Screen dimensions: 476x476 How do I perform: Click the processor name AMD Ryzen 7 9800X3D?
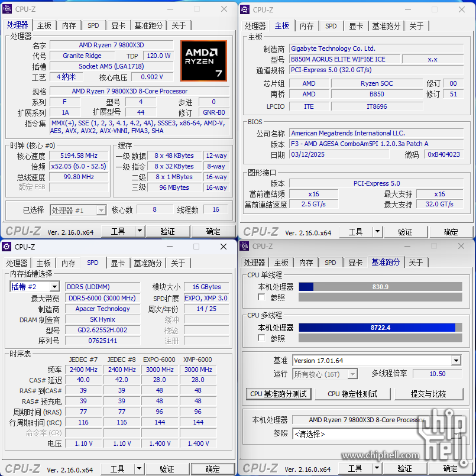pyautogui.click(x=111, y=45)
